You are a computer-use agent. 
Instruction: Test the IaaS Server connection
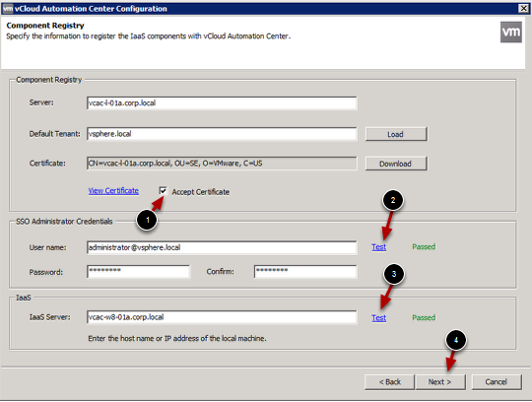tap(378, 318)
